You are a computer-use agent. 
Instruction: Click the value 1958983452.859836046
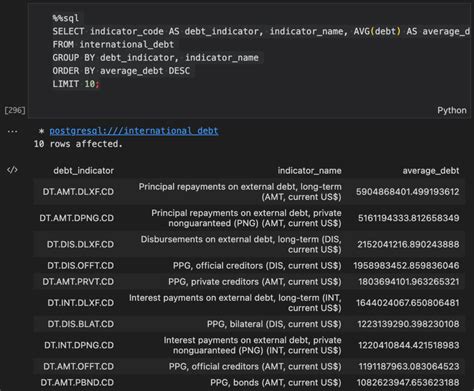click(406, 266)
